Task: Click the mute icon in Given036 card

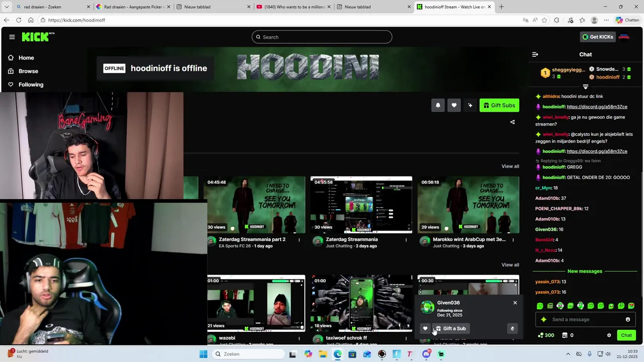Action: pos(512,328)
